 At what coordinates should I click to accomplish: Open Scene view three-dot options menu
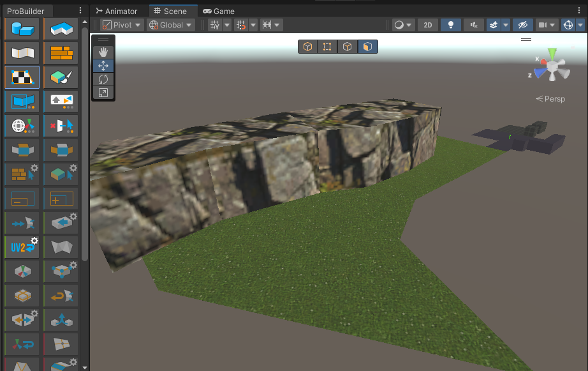pyautogui.click(x=579, y=11)
